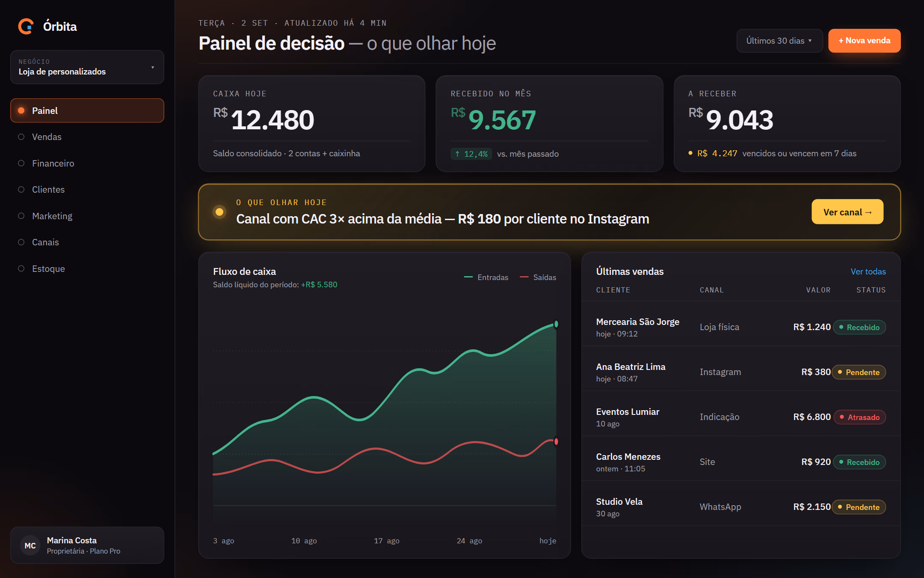Open the Últimos 30 dias period dropdown
This screenshot has height=578, width=924.
[x=779, y=41]
